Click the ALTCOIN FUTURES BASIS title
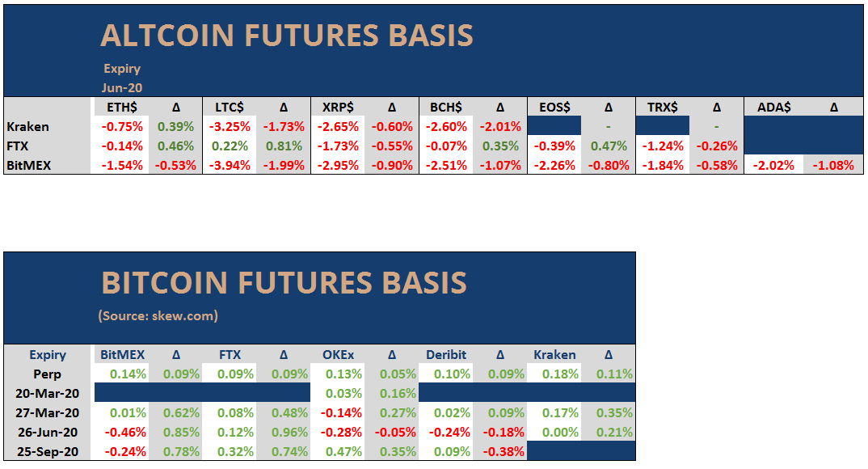The width and height of the screenshot is (868, 469). click(x=286, y=36)
